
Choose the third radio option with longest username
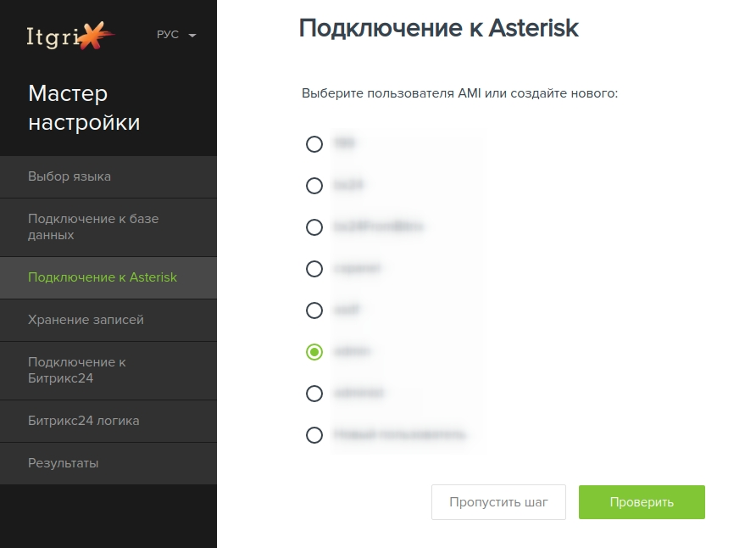click(x=314, y=226)
